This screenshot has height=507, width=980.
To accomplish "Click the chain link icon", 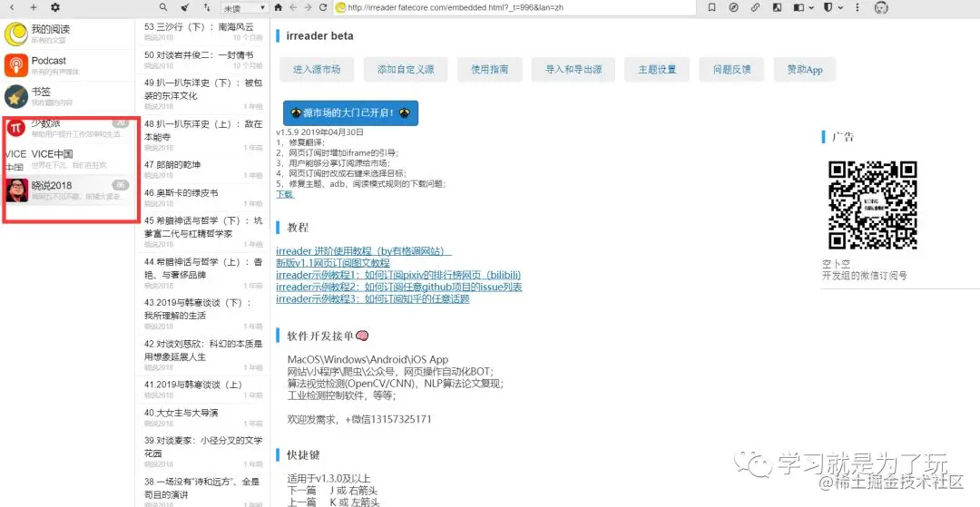I will point(756,7).
